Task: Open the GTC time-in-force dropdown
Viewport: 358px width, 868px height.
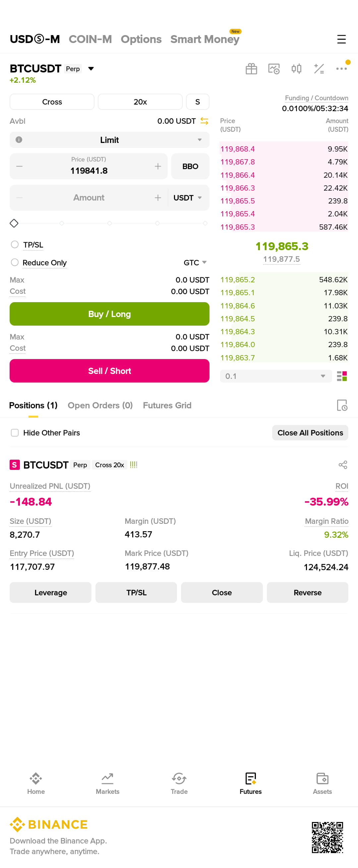Action: [195, 262]
